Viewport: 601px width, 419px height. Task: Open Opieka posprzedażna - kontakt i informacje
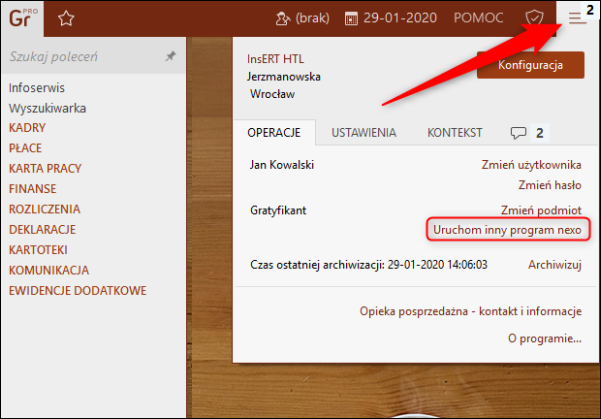point(470,311)
